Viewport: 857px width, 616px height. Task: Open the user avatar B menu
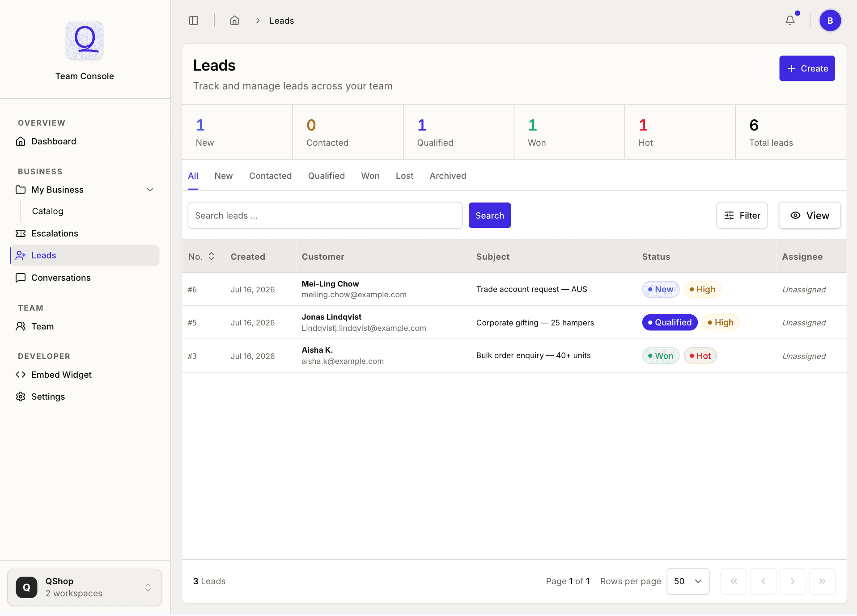click(x=830, y=21)
